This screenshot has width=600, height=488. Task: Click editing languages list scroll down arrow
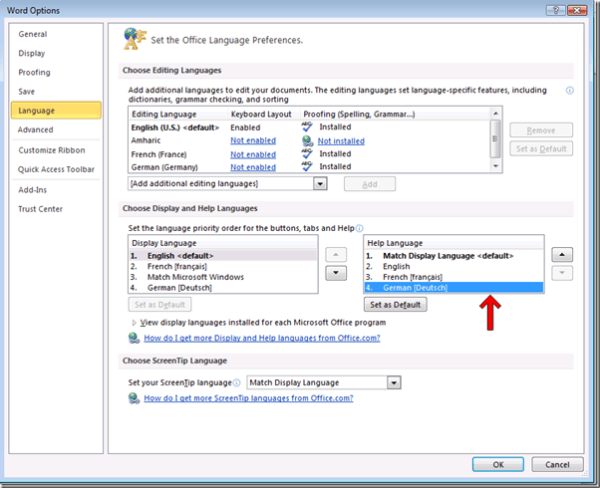[496, 166]
